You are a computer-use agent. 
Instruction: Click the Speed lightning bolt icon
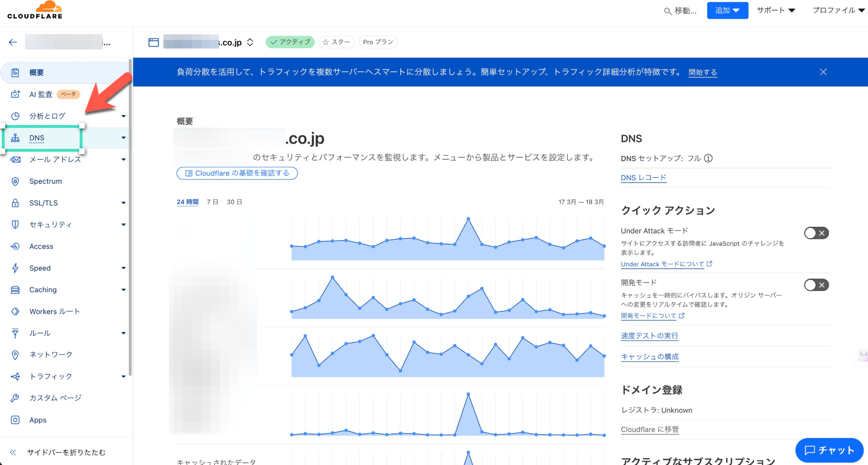pyautogui.click(x=15, y=268)
